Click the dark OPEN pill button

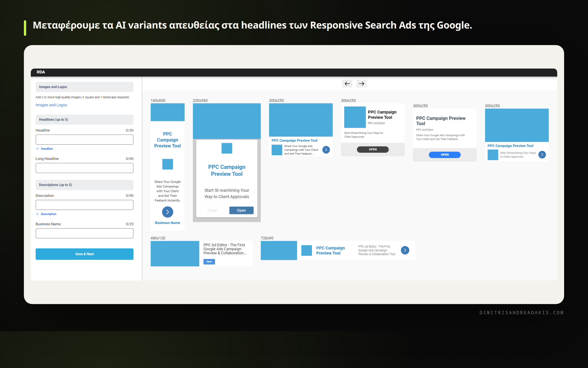click(x=373, y=149)
